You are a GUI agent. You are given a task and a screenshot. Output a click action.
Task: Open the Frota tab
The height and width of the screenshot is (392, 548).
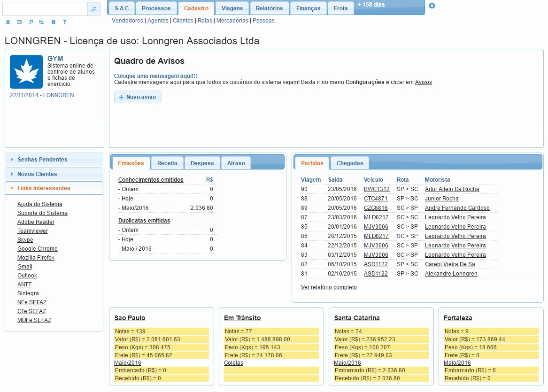pos(341,8)
